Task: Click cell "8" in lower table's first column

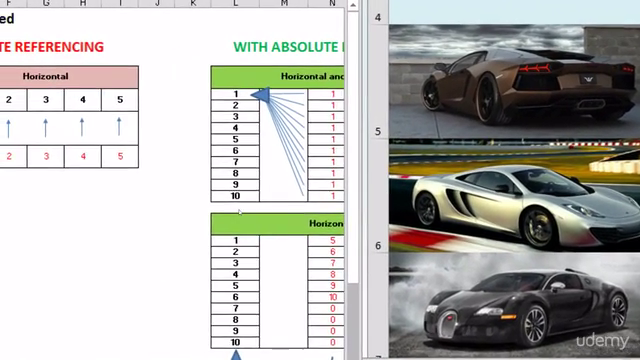Action: (236, 320)
